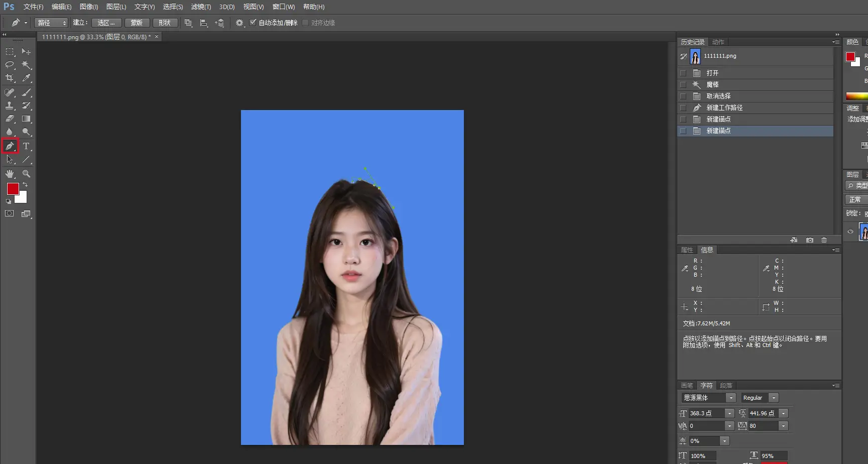
Task: Open path alignment options
Action: tap(204, 23)
